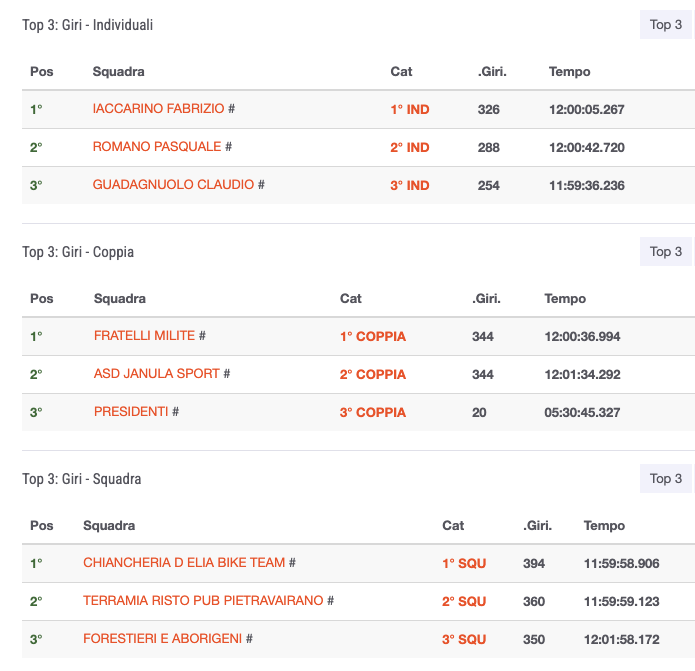This screenshot has width=695, height=671.
Task: Open IACCARINO FABRIZIO result link
Action: click(x=158, y=109)
